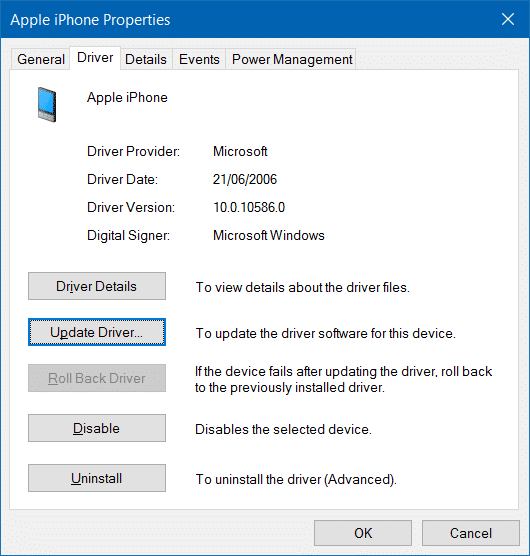Click the greyed-out Roll Back Driver button
530x556 pixels.
pyautogui.click(x=97, y=378)
